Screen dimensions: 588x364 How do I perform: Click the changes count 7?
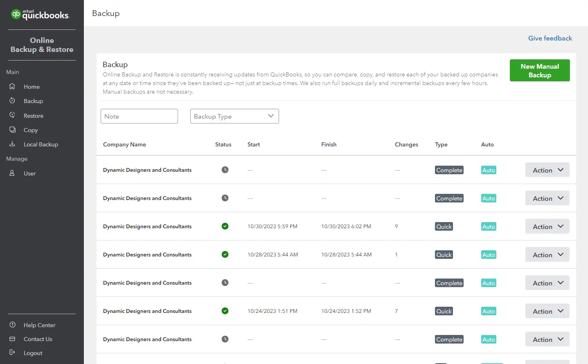pos(397,311)
